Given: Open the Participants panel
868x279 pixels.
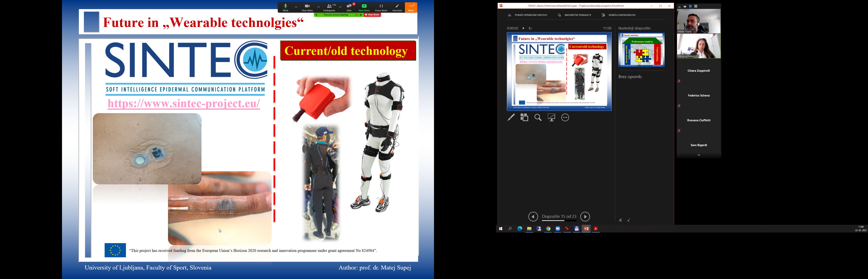Looking at the screenshot, I should coord(329,7).
